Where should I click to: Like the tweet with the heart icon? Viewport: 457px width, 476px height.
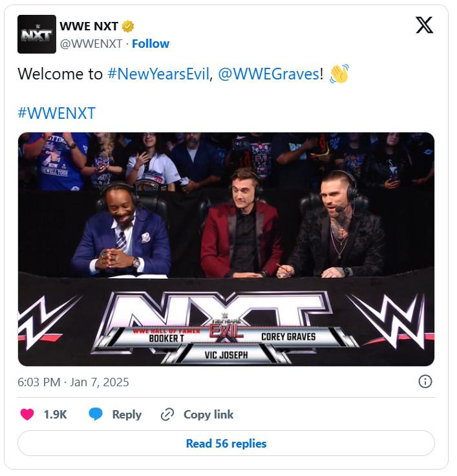click(27, 415)
